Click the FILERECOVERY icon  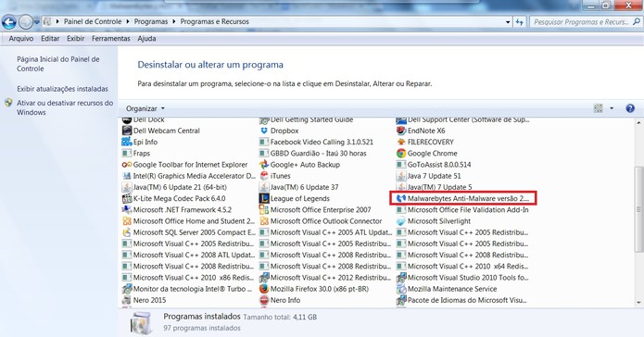point(401,142)
